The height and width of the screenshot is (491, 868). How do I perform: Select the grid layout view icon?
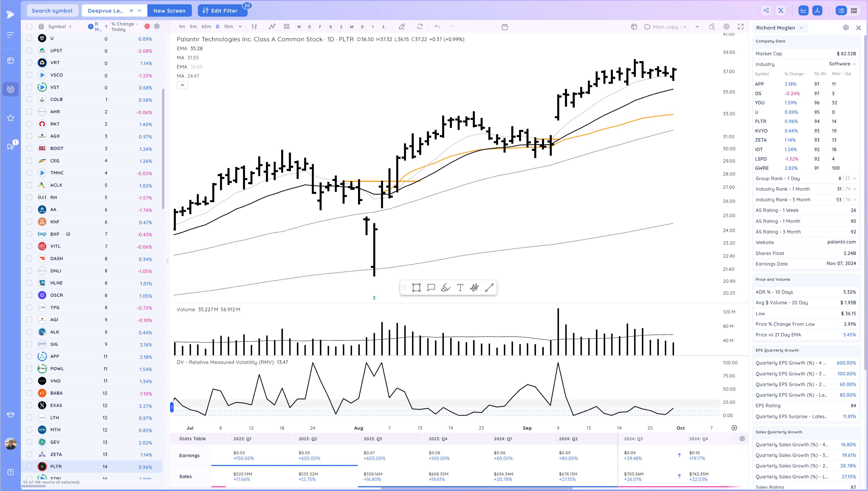(854, 10)
